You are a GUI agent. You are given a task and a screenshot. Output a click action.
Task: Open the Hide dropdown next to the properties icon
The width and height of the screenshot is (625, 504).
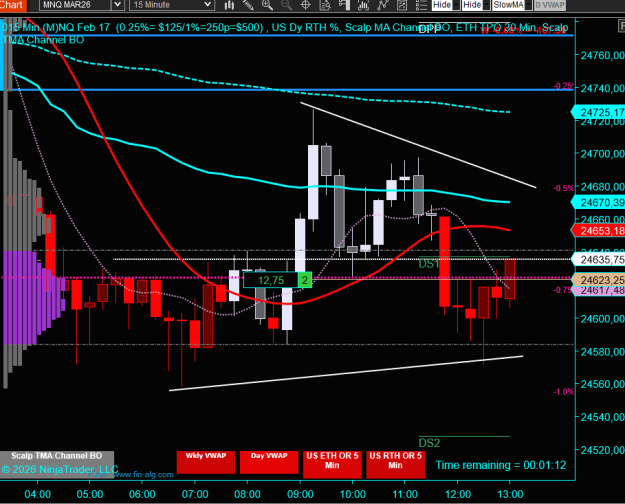click(x=446, y=5)
